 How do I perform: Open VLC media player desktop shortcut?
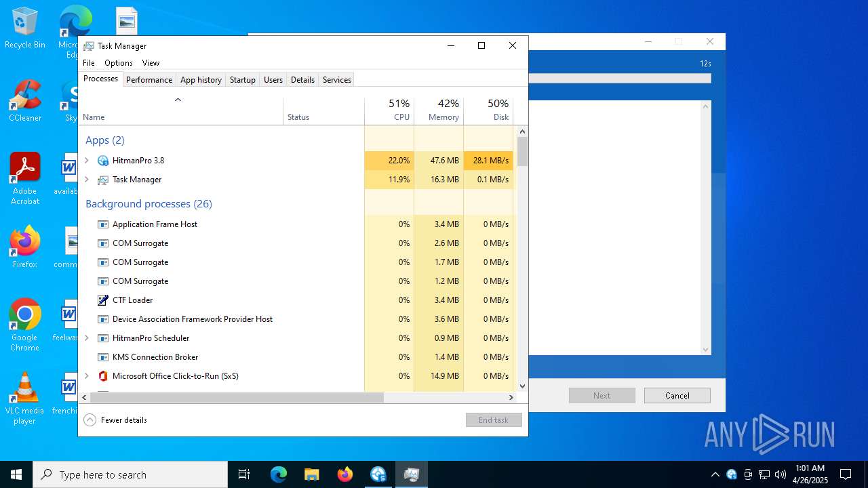coord(25,399)
